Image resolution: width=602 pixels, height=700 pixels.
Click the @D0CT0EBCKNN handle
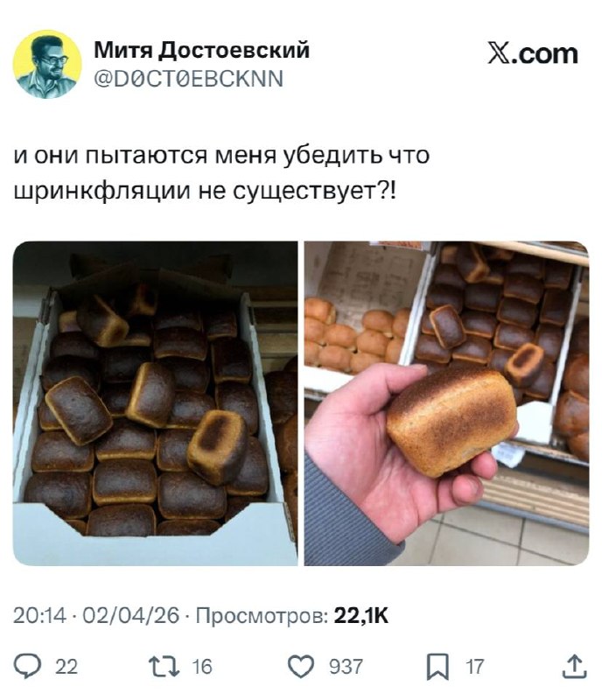point(188,79)
